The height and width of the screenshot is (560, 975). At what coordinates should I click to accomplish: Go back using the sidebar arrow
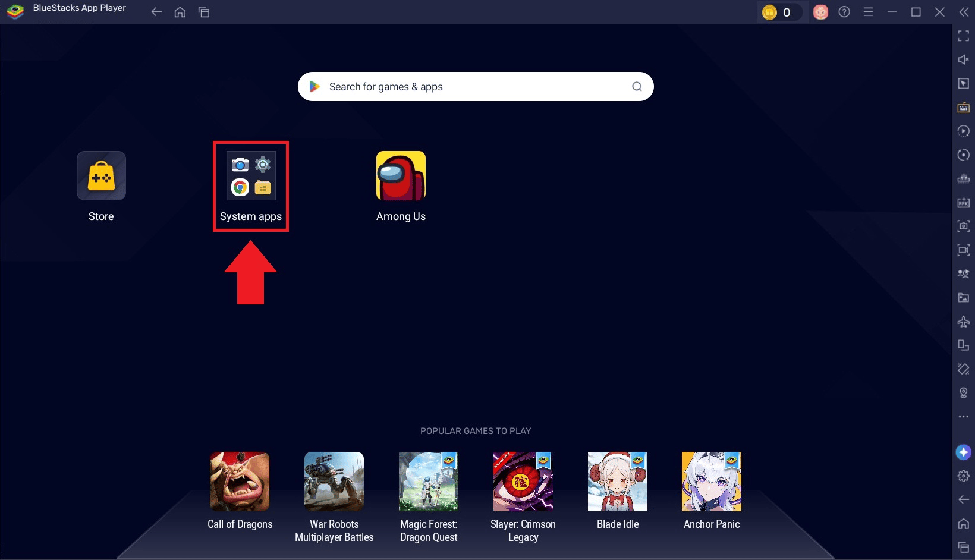[964, 500]
